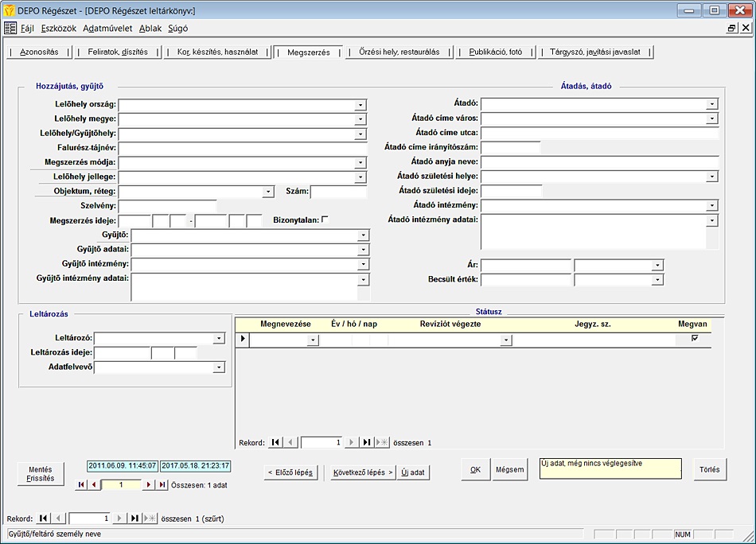Click the red first-record arrow beside Összesen
The image size is (756, 544).
coord(80,484)
